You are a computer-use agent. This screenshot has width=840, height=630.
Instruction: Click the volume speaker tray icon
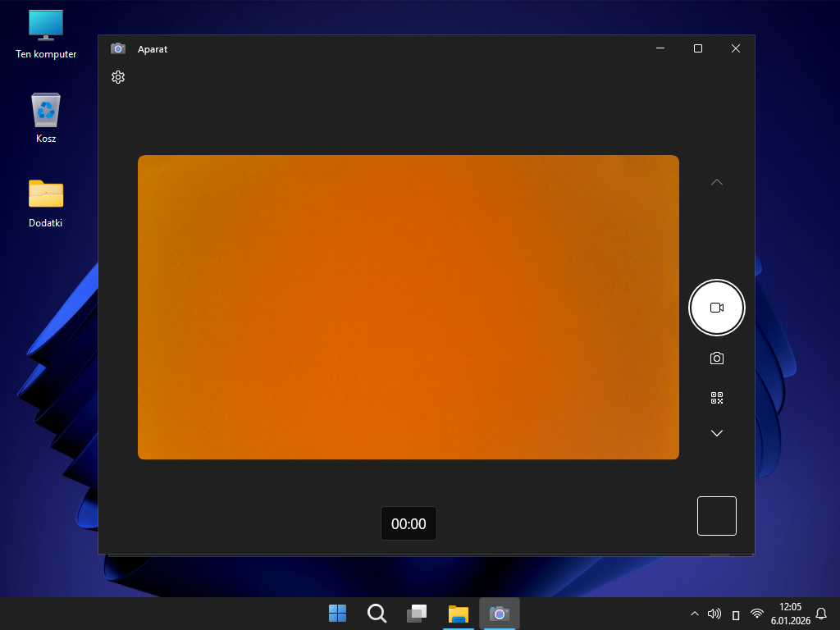tap(714, 614)
